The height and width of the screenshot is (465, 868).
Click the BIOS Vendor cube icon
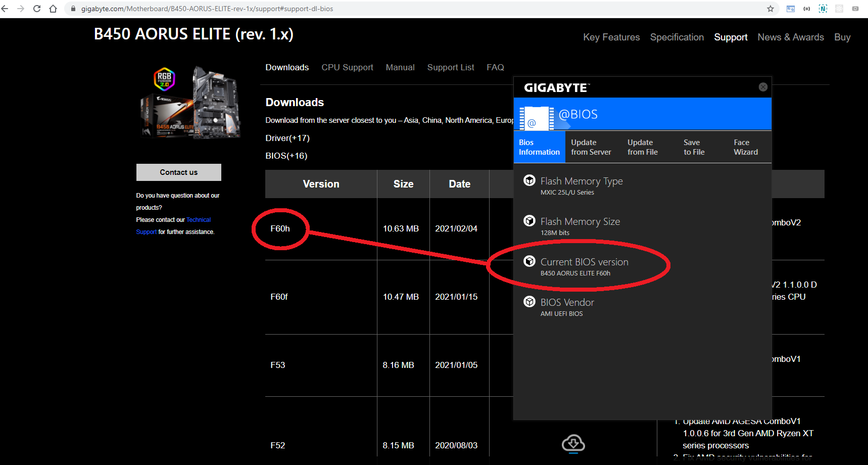click(529, 302)
